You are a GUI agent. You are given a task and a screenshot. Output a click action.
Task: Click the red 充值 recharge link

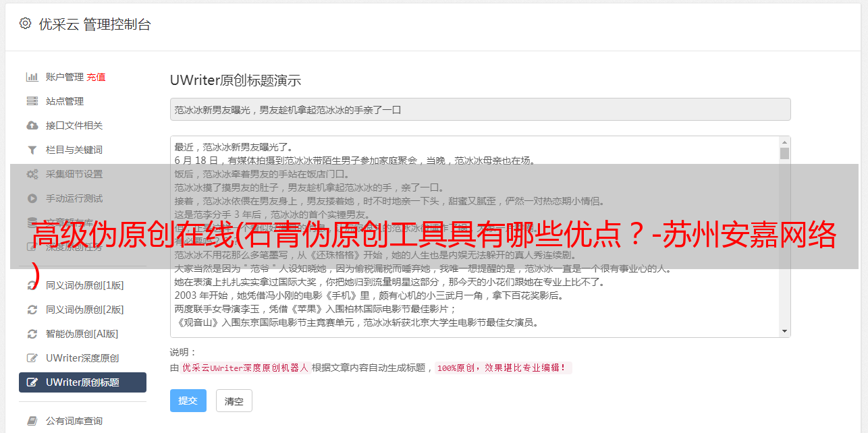(96, 77)
